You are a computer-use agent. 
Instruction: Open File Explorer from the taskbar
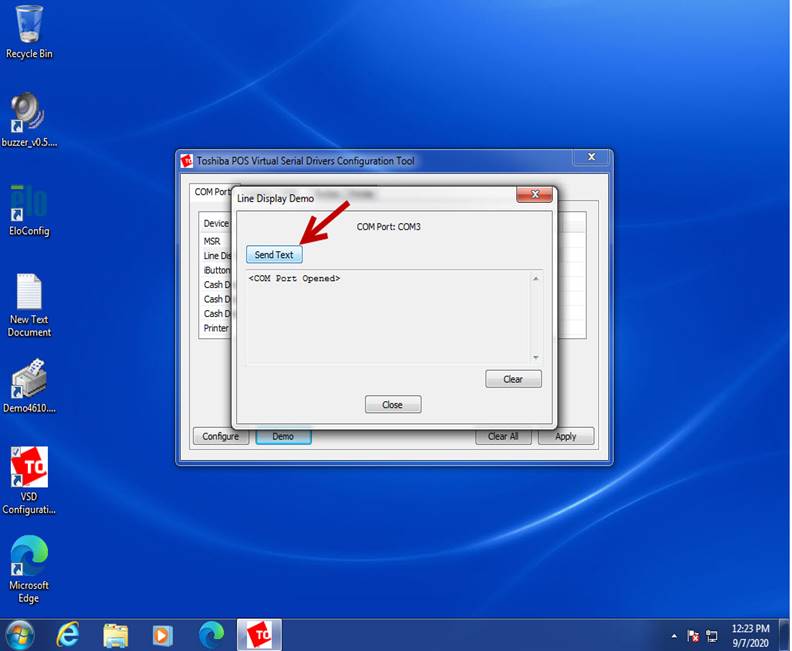(x=116, y=634)
